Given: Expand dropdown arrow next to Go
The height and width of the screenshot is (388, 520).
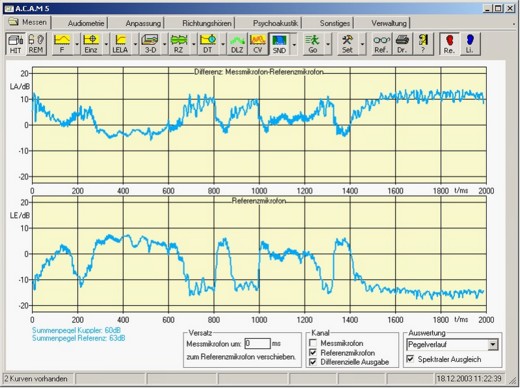Looking at the screenshot, I should 328,44.
